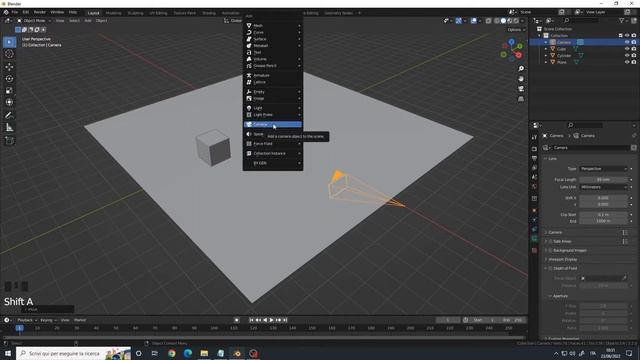Viewport: 640px width, 360px height.
Task: Enable the Safe Areas checkbox
Action: pyautogui.click(x=550, y=241)
